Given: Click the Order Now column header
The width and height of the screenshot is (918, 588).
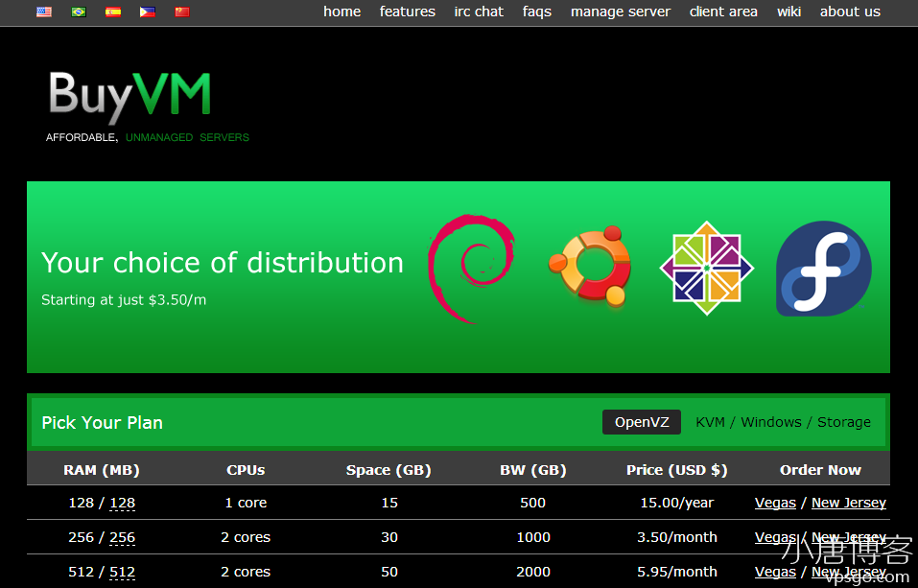Looking at the screenshot, I should click(820, 470).
